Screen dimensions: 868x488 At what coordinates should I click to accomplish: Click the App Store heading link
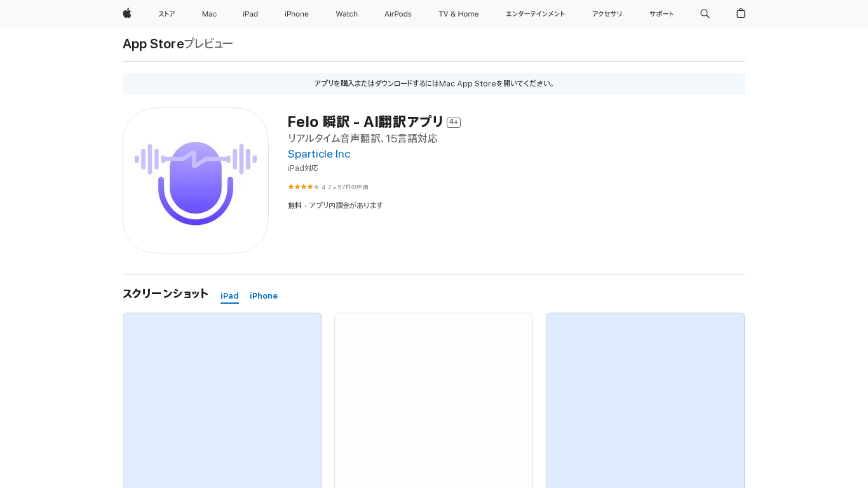[x=153, y=44]
